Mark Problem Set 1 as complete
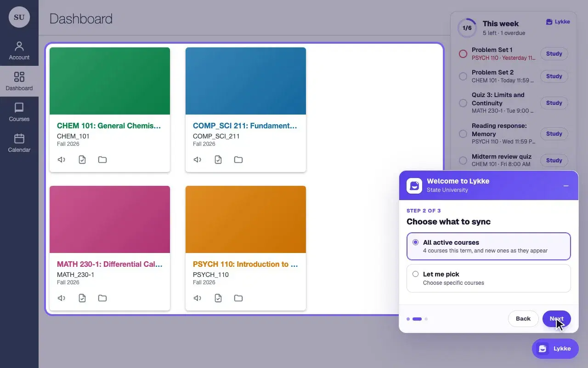The image size is (588, 368). (x=463, y=54)
